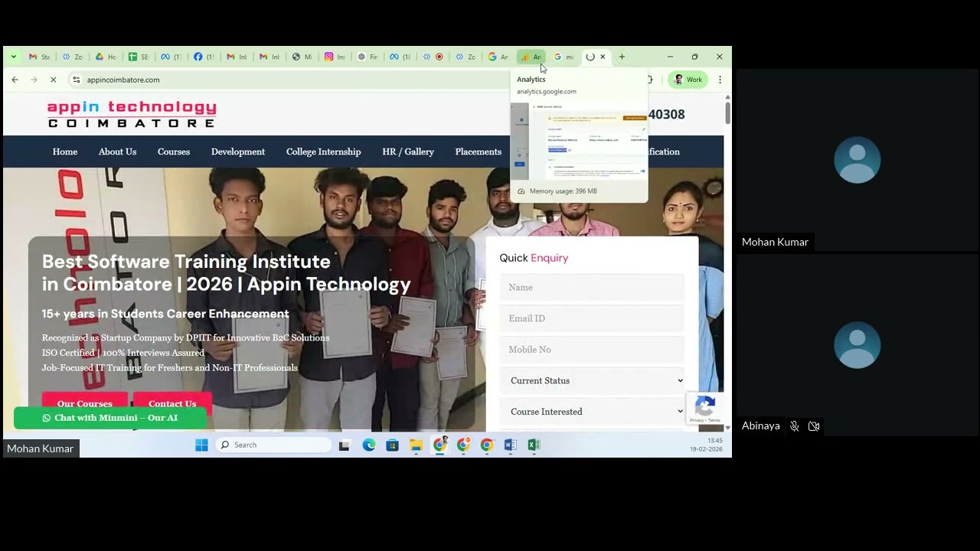
Task: Click the Contact Us button
Action: pos(172,403)
